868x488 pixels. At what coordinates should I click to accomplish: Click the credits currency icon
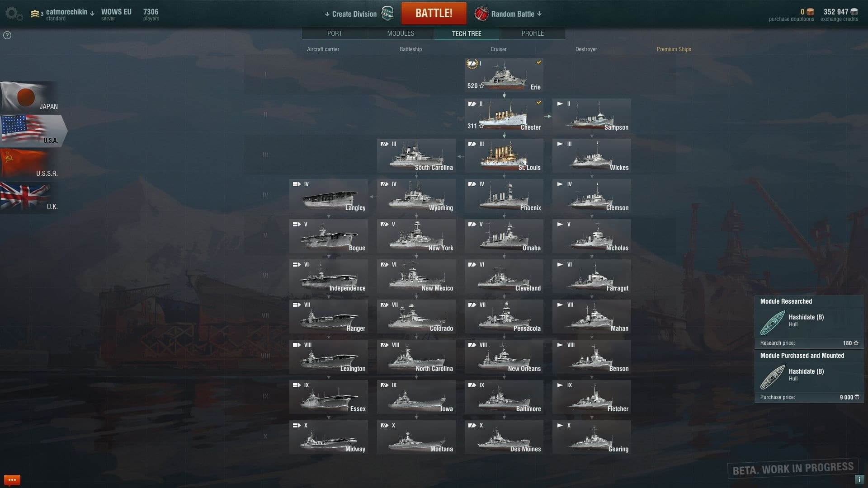pyautogui.click(x=854, y=12)
